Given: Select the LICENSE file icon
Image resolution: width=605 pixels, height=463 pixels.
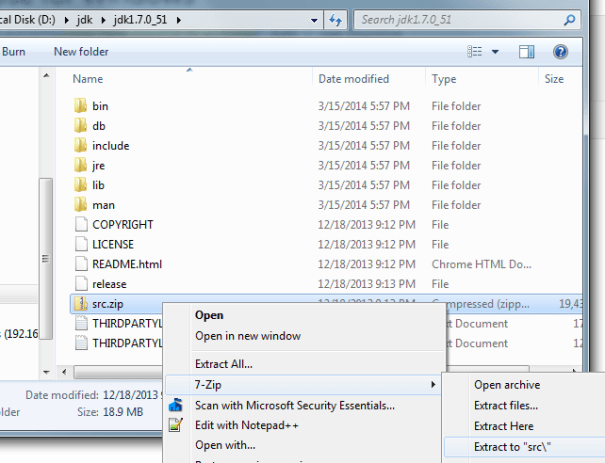Looking at the screenshot, I should [x=81, y=244].
